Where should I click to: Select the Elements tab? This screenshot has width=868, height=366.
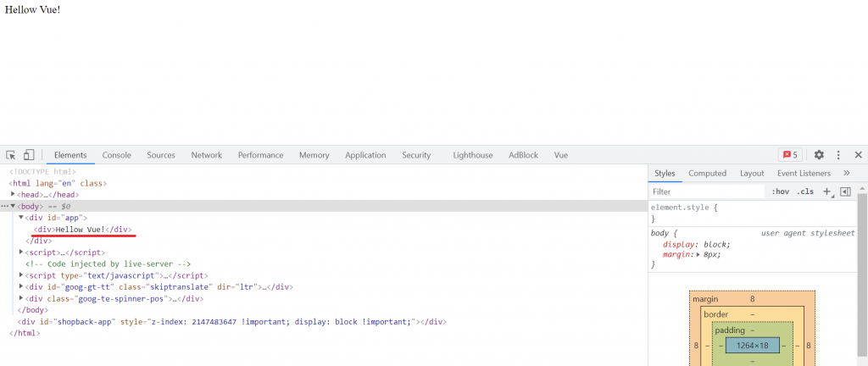pos(70,155)
